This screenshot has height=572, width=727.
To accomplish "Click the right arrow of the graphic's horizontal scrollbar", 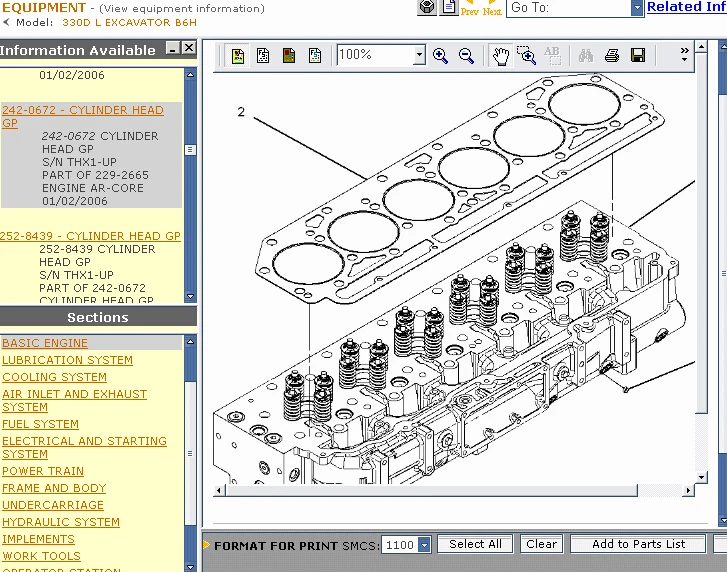I will (689, 490).
